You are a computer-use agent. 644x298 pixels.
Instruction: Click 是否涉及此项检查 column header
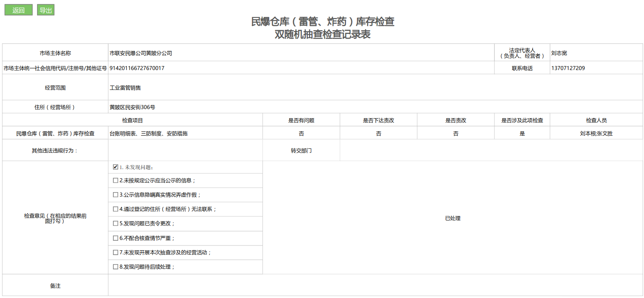(522, 120)
